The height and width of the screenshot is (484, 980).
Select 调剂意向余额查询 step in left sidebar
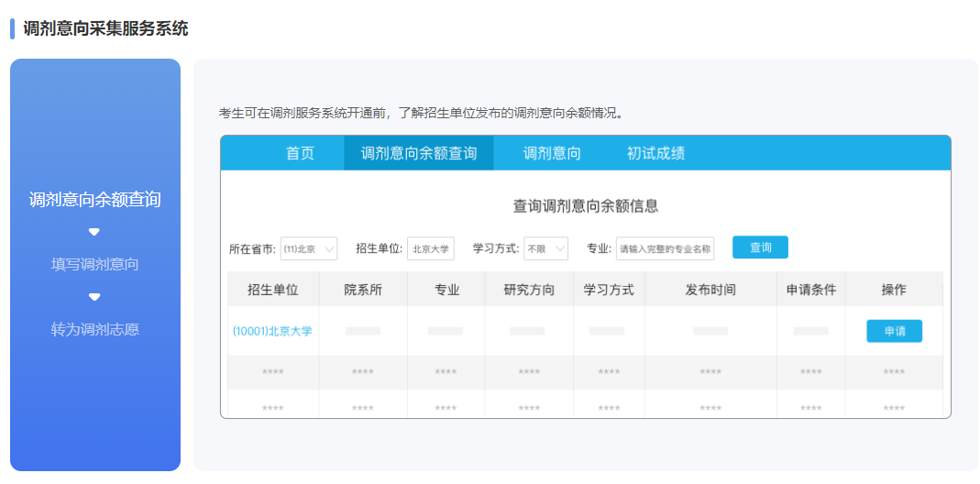pos(94,199)
